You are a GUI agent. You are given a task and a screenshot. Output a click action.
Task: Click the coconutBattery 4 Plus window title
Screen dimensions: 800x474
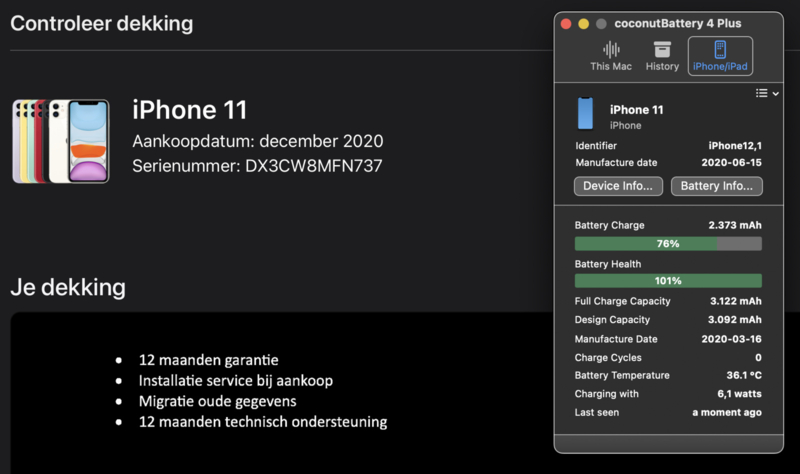tap(678, 23)
